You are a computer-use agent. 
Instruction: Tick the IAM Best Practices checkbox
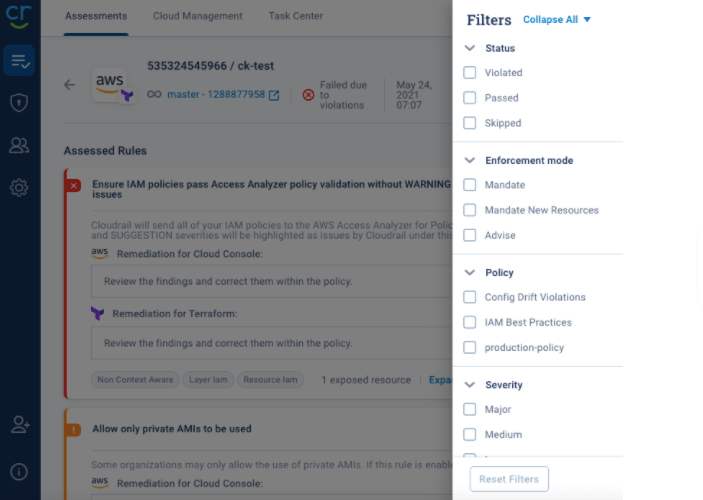click(470, 322)
